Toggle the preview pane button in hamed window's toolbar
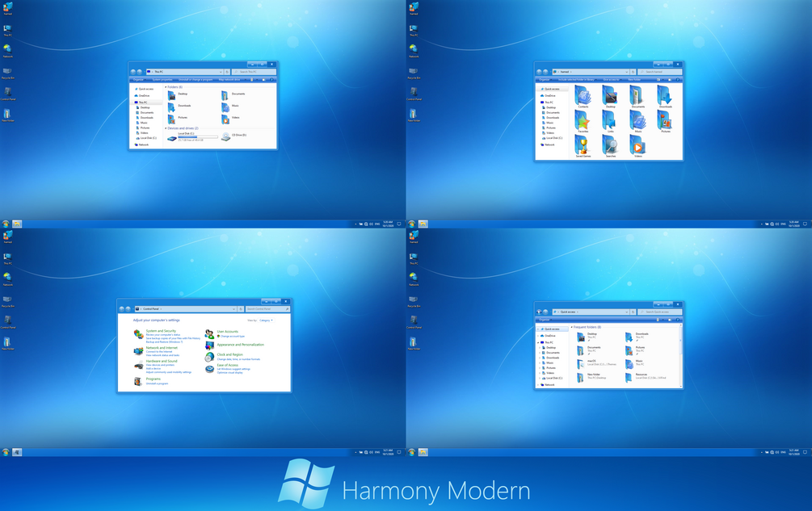Viewport: 812px width, 511px height. pos(670,80)
